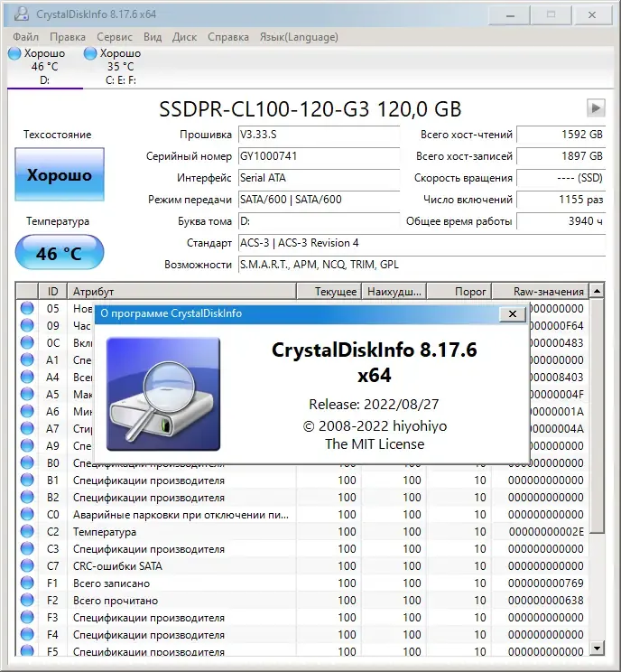Click the scroll down arrow of attribute list

[x=597, y=648]
